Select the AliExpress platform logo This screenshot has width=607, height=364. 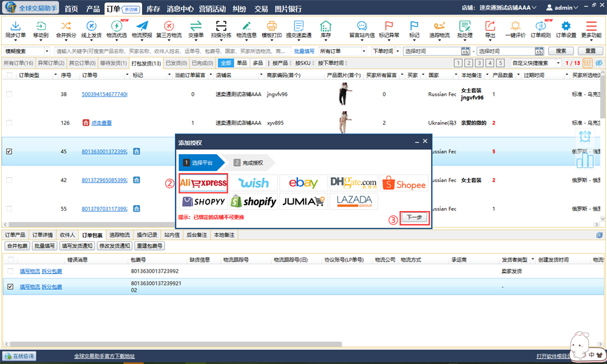click(203, 183)
